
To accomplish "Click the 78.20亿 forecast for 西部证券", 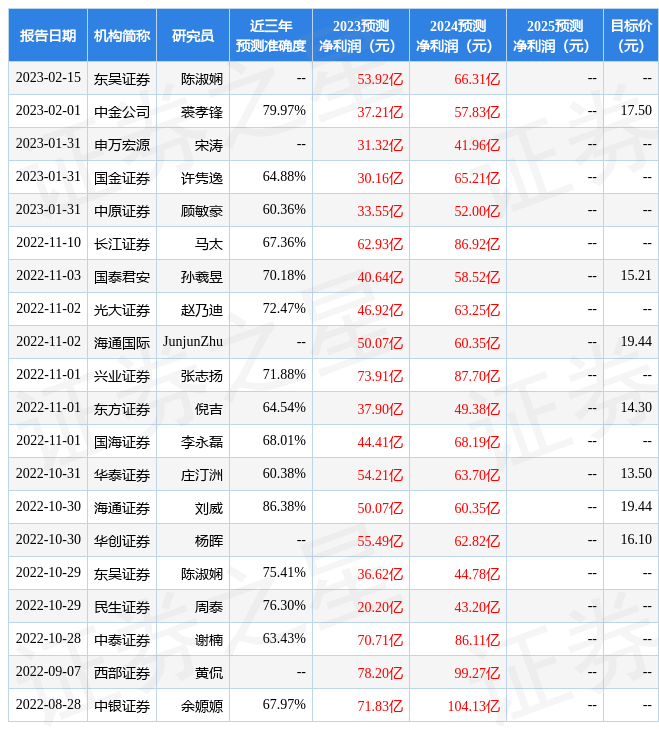I will [x=380, y=673].
